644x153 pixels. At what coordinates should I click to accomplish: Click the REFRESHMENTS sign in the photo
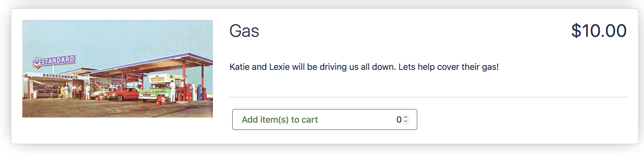[60, 76]
